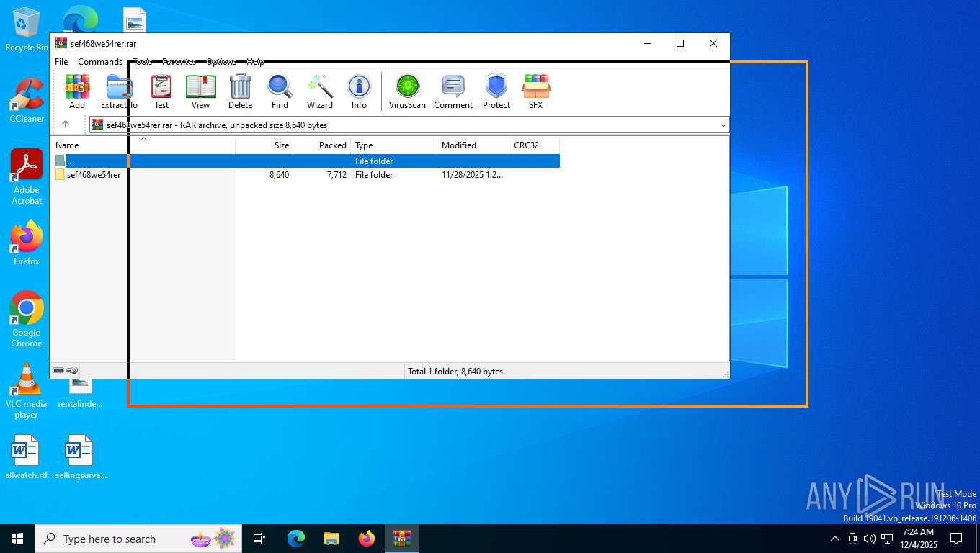Go up one folder level arrow
The height and width of the screenshot is (553, 980).
pyautogui.click(x=66, y=125)
